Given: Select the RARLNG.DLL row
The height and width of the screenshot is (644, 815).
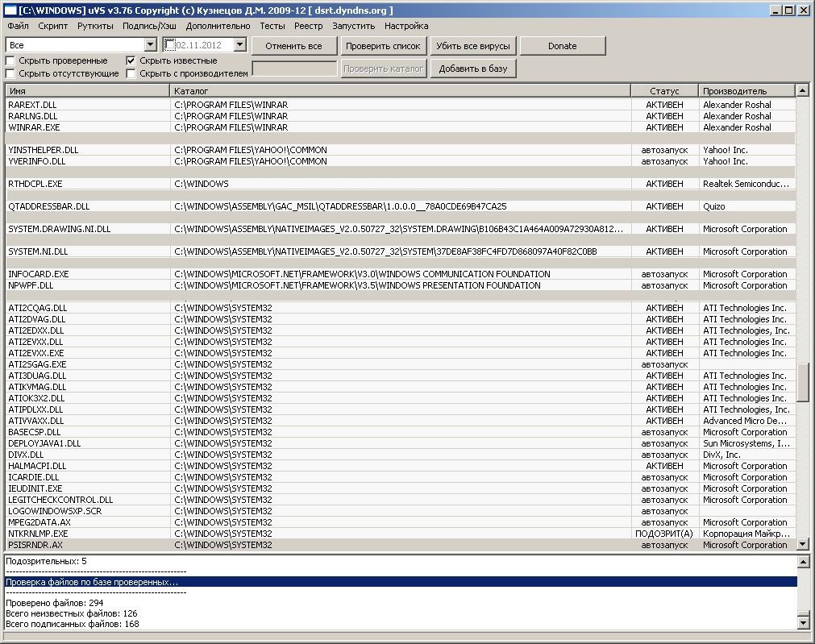Looking at the screenshot, I should [x=400, y=116].
